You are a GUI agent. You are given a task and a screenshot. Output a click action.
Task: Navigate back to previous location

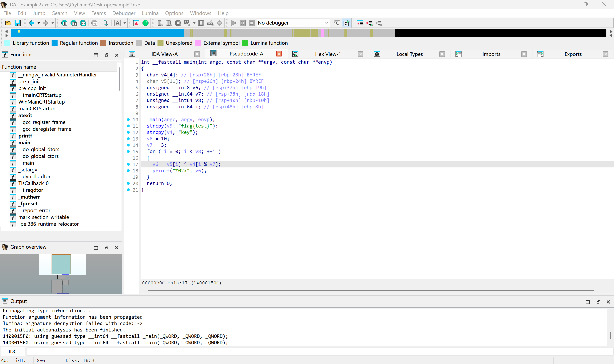coord(32,23)
